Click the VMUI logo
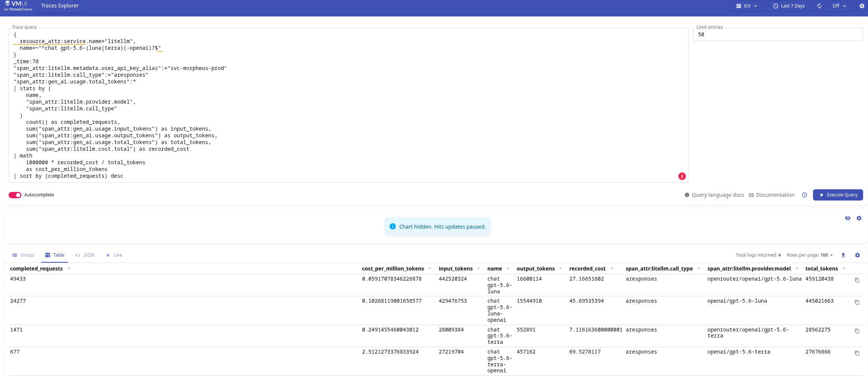This screenshot has height=376, width=868. [18, 6]
